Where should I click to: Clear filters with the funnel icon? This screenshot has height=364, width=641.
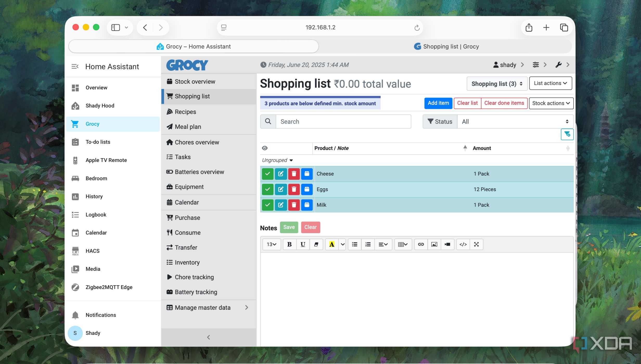tap(567, 134)
